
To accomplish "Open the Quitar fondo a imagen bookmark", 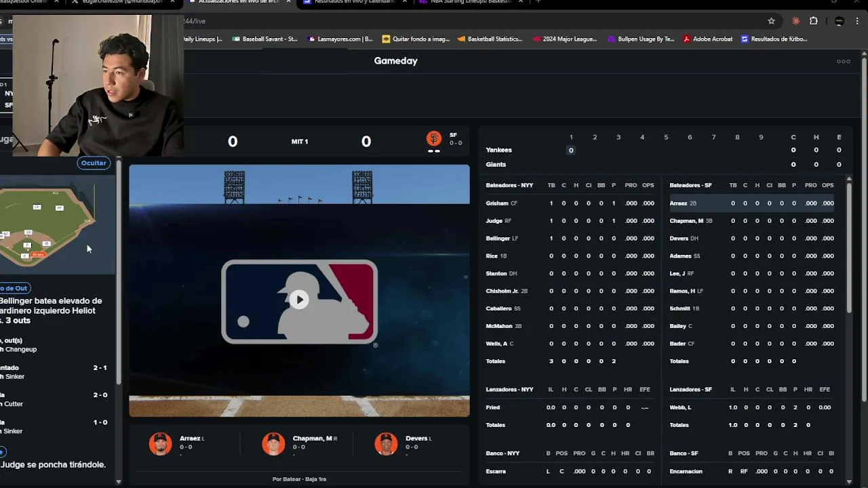I will pyautogui.click(x=416, y=39).
